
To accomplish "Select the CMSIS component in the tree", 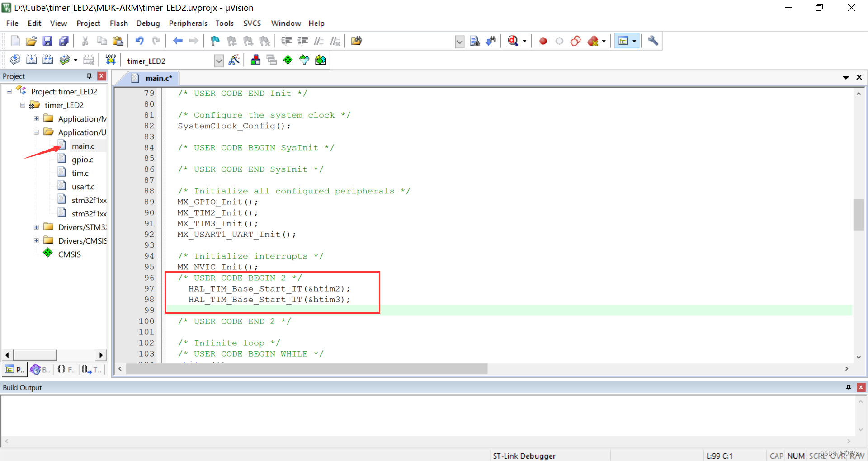I will click(69, 254).
